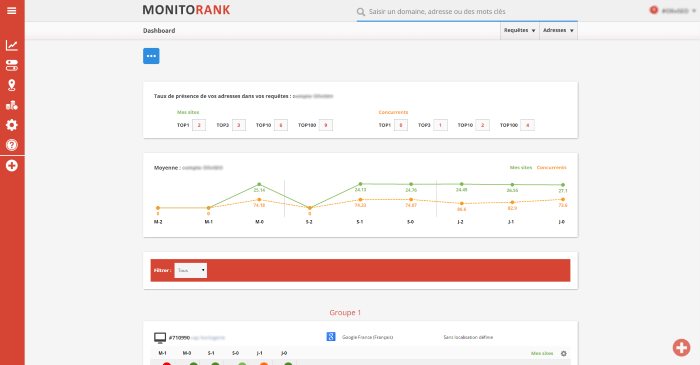Click the Google France (Français) label

coord(367,337)
